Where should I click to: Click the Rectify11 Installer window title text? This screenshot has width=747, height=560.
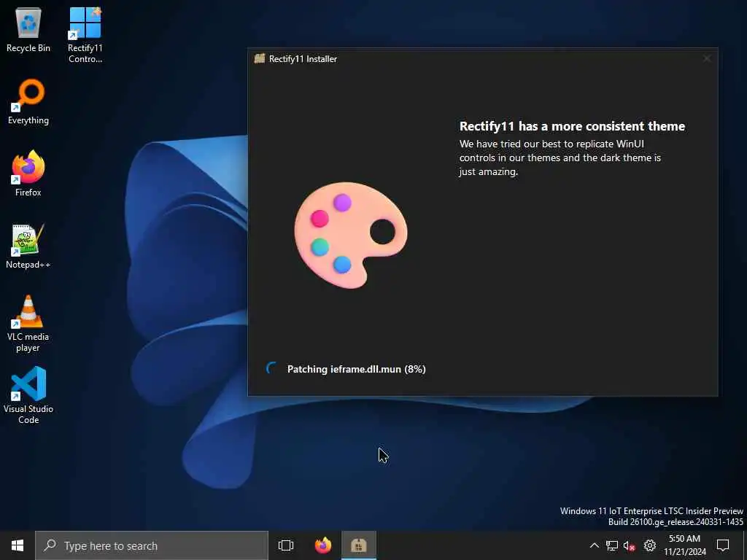tap(303, 59)
